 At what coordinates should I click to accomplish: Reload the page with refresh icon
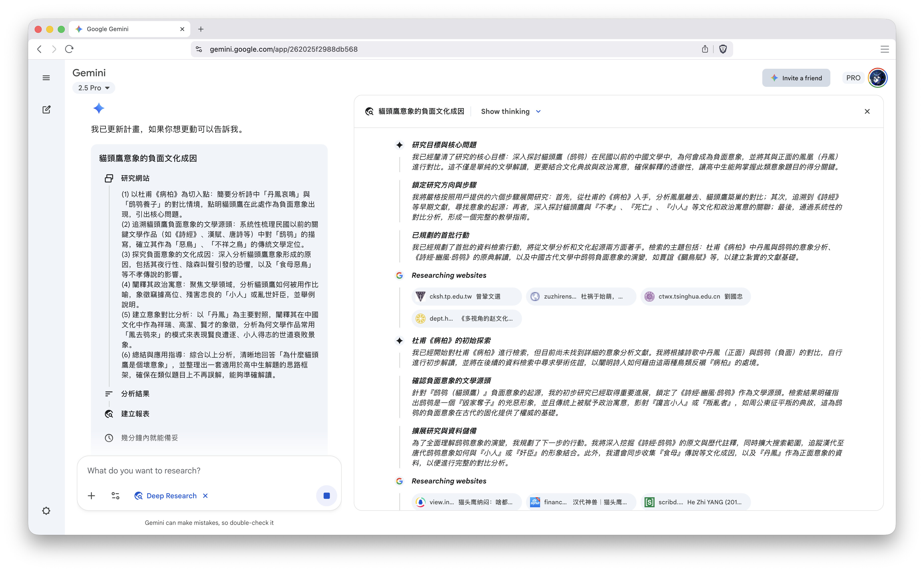coord(69,49)
